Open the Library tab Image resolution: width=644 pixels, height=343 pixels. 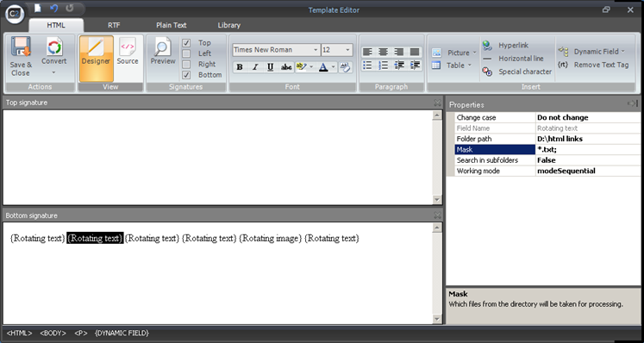pos(228,25)
